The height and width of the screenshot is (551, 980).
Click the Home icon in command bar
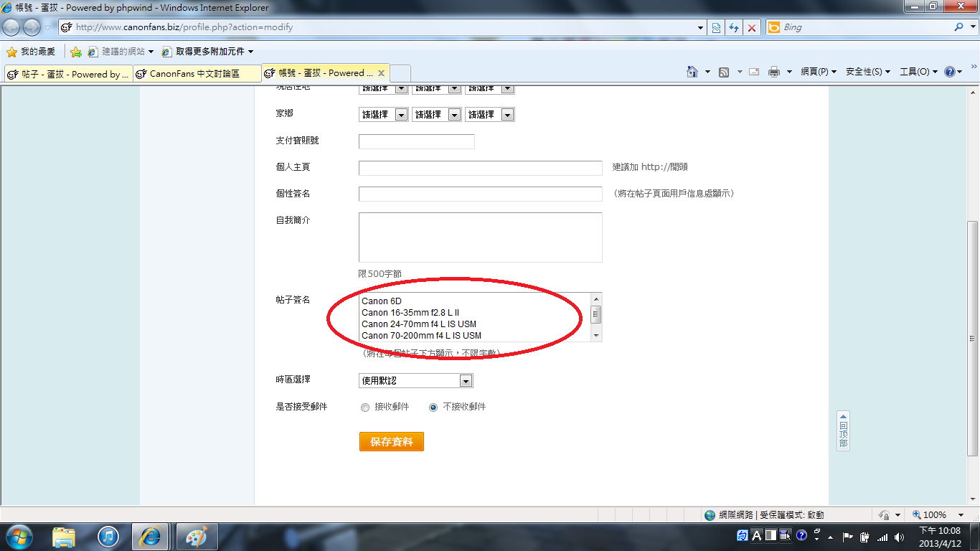click(692, 72)
